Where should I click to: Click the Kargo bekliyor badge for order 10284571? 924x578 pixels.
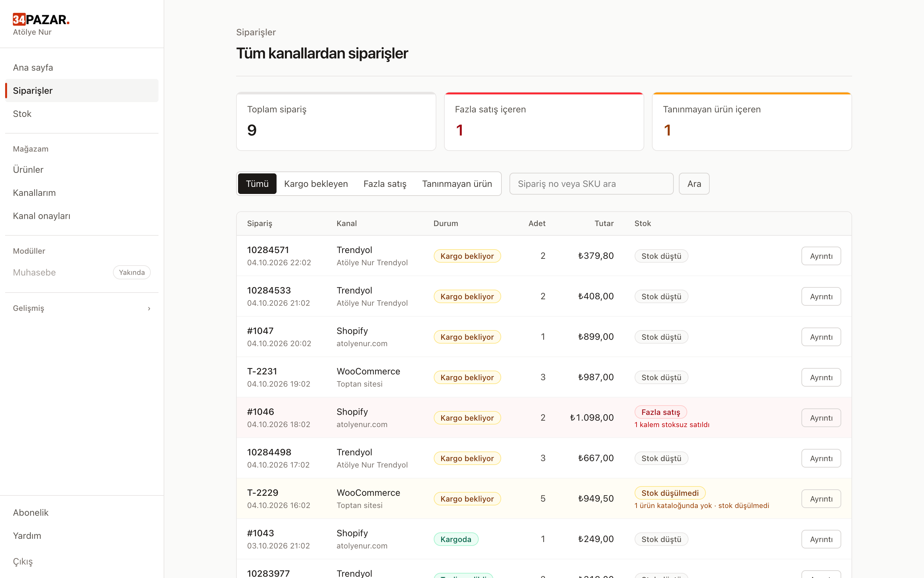coord(467,256)
